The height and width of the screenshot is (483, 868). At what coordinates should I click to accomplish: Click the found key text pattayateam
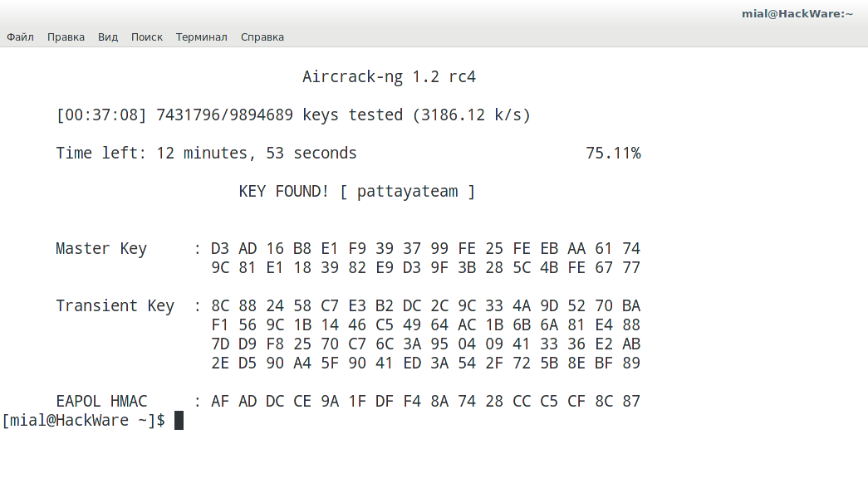407,192
